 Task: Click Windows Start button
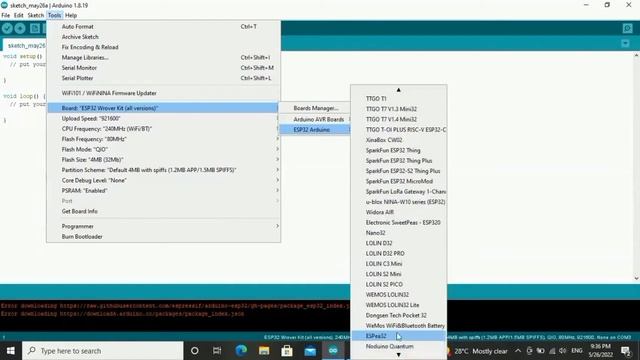11,351
